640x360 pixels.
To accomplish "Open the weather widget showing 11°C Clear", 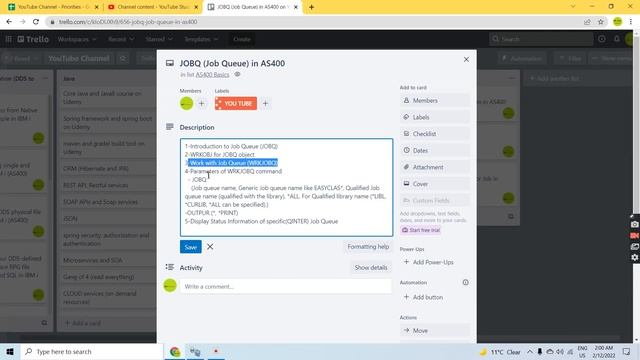I will pos(500,352).
